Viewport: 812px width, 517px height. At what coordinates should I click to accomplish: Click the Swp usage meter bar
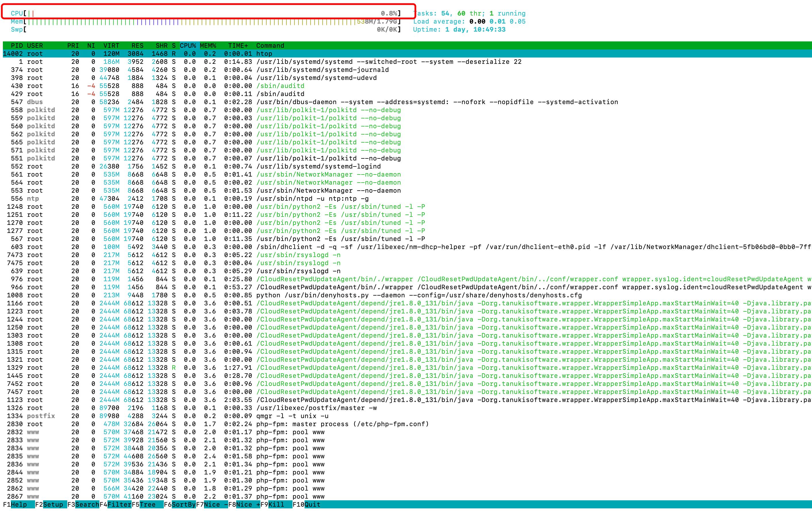pos(206,30)
